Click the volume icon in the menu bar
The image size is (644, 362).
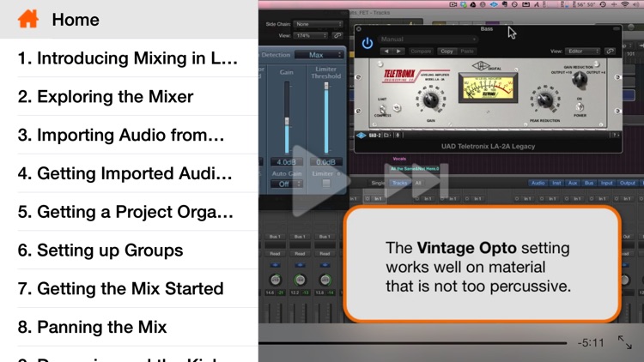coord(636,4)
